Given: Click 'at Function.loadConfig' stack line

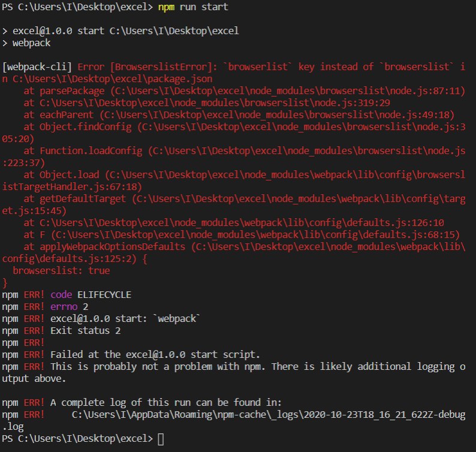Looking at the screenshot, I should pos(234,156).
